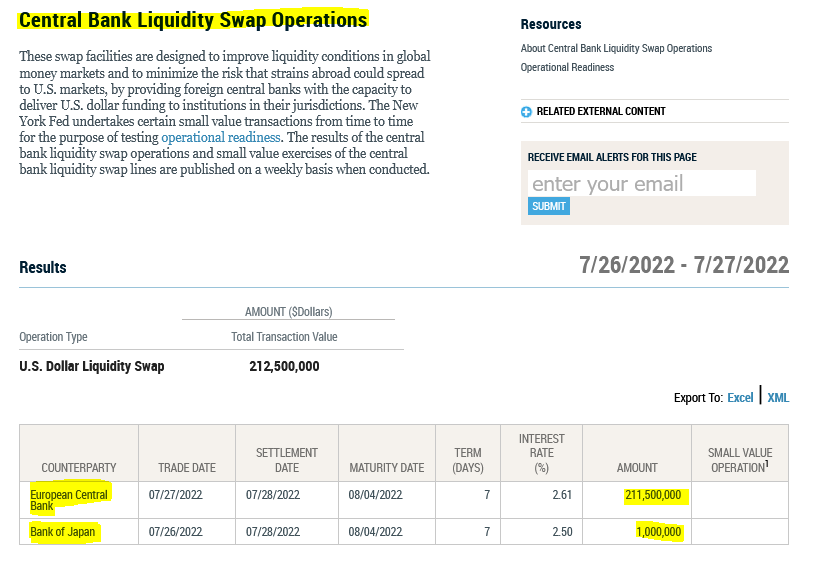Select trade date 07/27/2022 cell
This screenshot has width=819, height=562.
(187, 500)
